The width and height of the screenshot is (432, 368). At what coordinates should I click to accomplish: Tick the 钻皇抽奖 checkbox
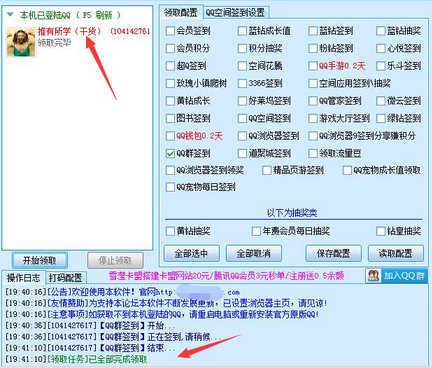(380, 231)
